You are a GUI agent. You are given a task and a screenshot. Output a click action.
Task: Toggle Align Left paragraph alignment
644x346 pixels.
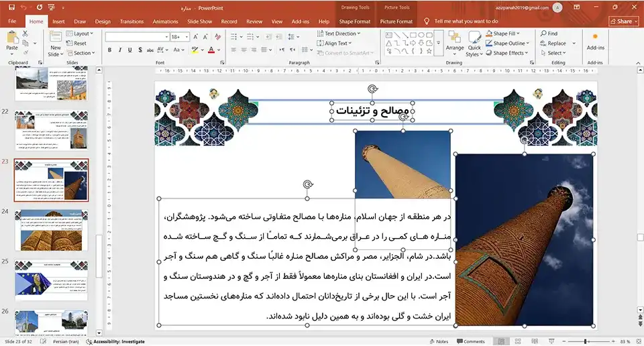(233, 50)
